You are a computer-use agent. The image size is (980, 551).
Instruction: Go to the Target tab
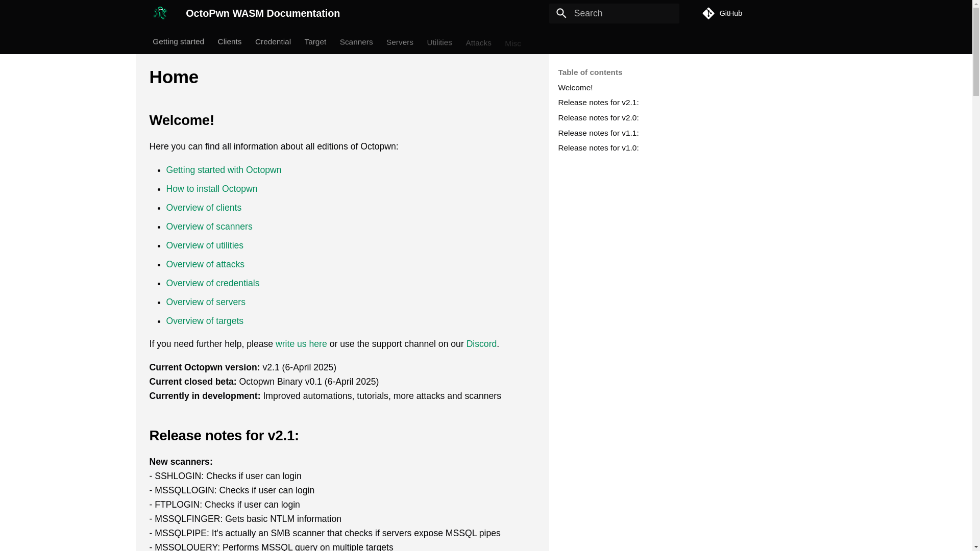point(315,42)
